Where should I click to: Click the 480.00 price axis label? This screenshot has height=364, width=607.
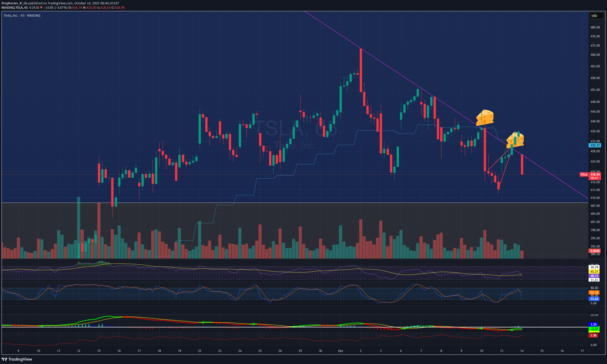coord(595,27)
